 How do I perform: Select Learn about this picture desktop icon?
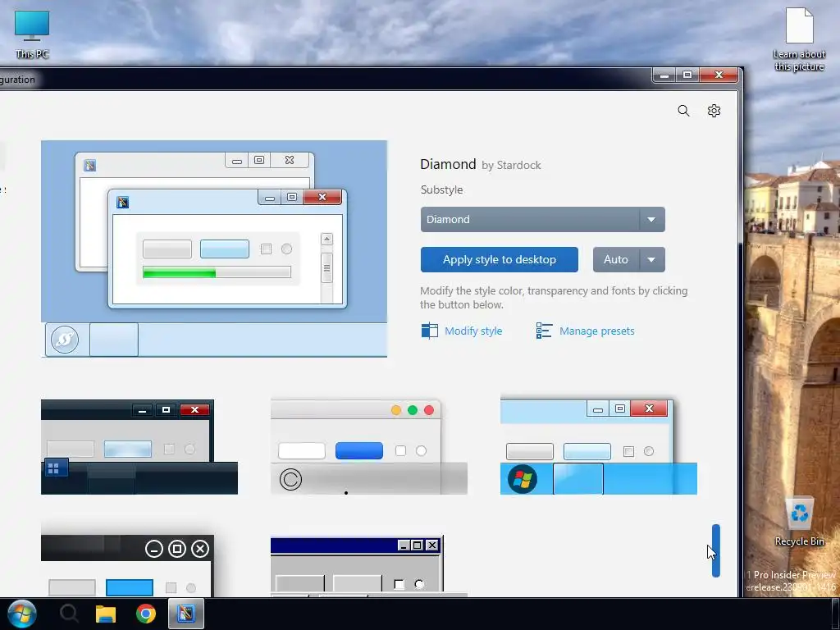[799, 39]
